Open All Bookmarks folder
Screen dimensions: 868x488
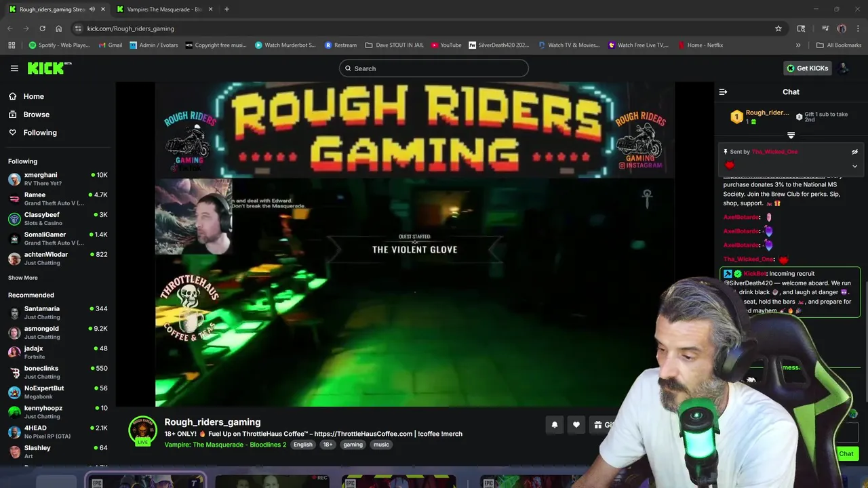[x=839, y=45]
